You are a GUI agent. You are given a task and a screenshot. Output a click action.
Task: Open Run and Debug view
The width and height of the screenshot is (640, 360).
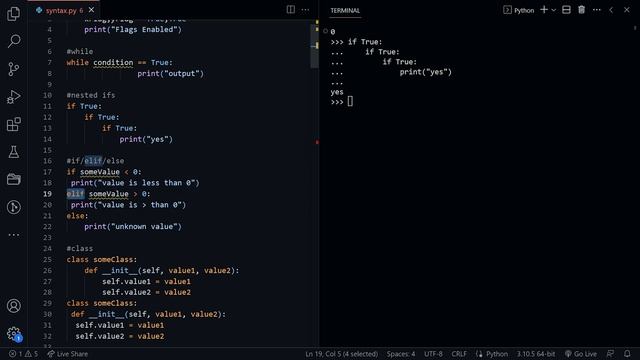13,97
